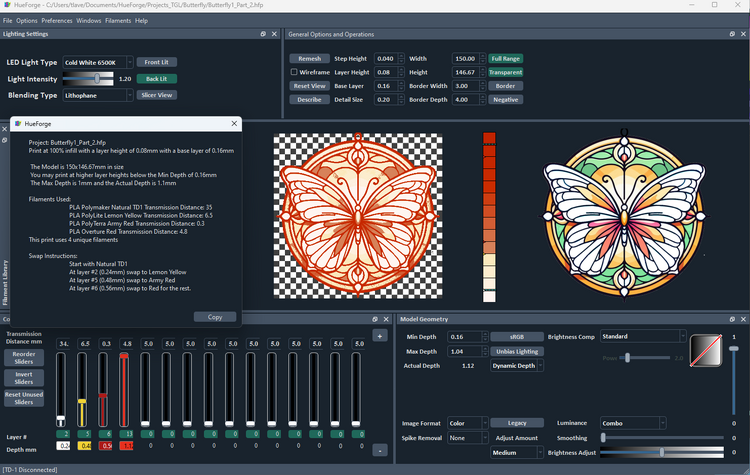Screen dimensions: 750x475
Task: Click the Width input field
Action: (x=465, y=58)
